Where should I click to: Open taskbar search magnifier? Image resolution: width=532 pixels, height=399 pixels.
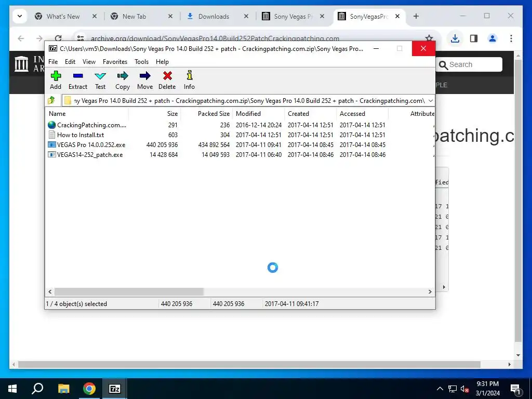37,389
